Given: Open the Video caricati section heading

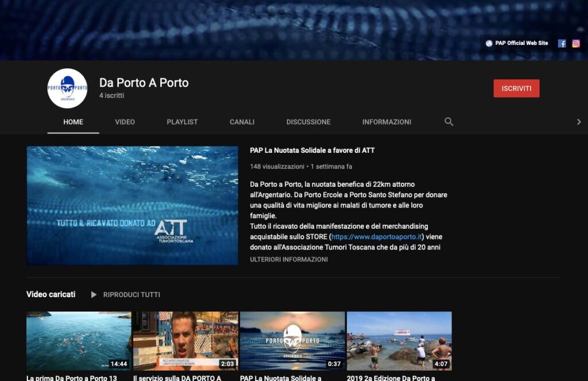Looking at the screenshot, I should pyautogui.click(x=51, y=294).
